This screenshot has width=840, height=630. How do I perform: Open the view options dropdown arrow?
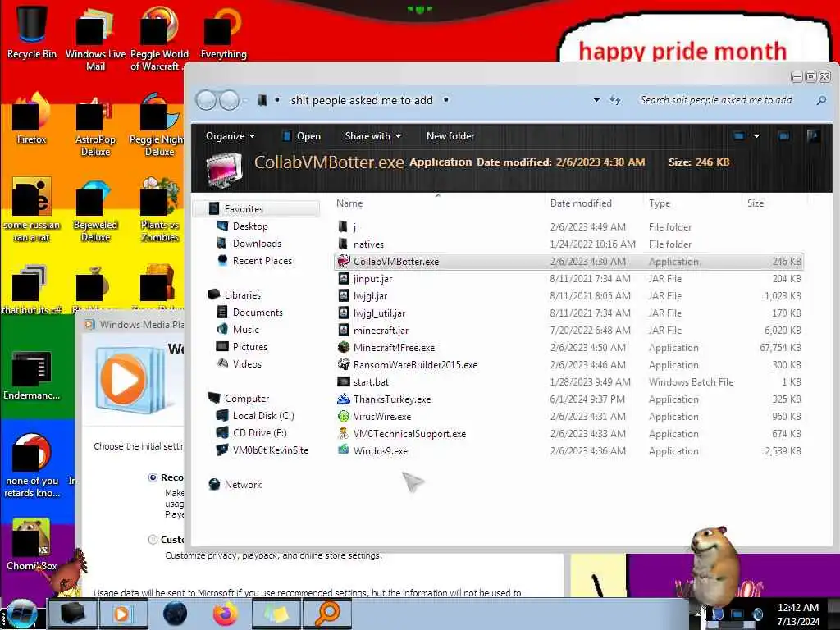tap(756, 136)
